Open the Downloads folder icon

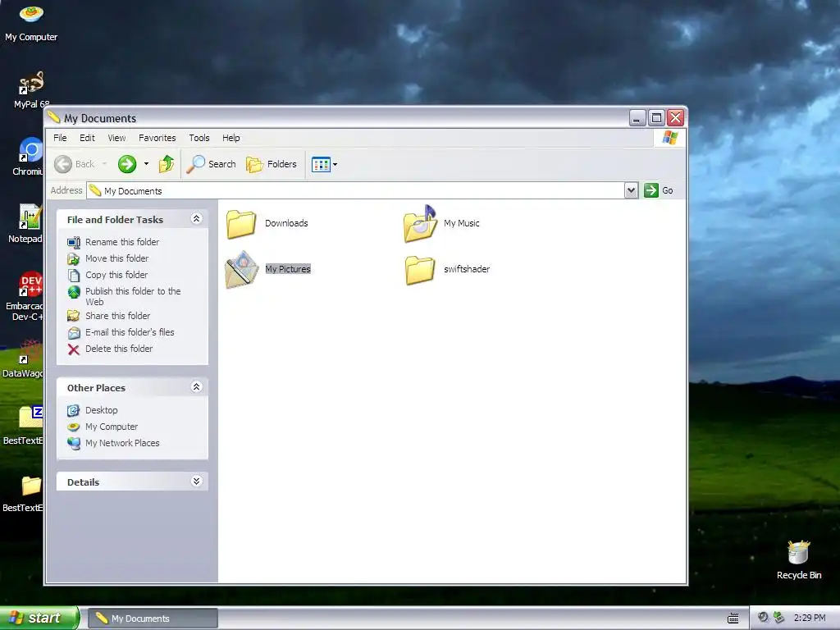tap(241, 224)
